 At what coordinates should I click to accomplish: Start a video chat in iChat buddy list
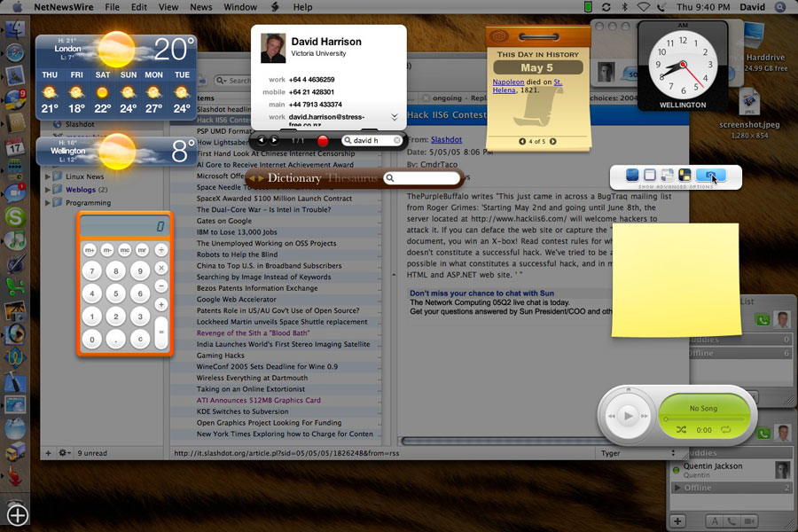[x=749, y=520]
